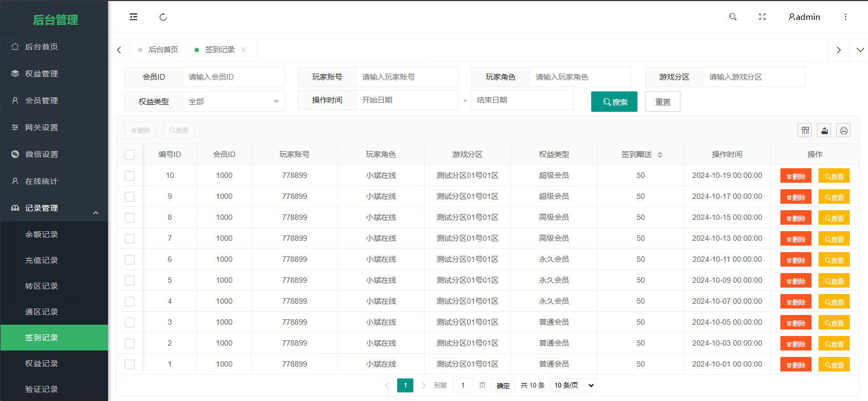Click the next page arrow
This screenshot has height=401, width=868.
(424, 385)
